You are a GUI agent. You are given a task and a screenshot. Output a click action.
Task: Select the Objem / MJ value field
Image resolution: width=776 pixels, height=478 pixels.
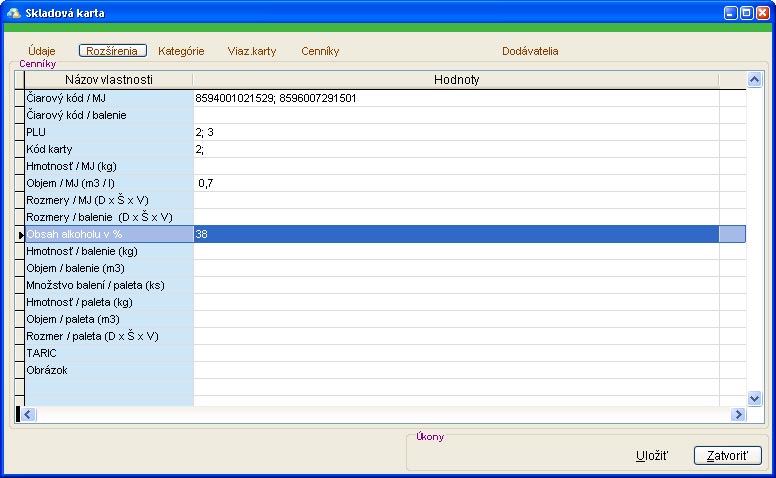(x=455, y=183)
